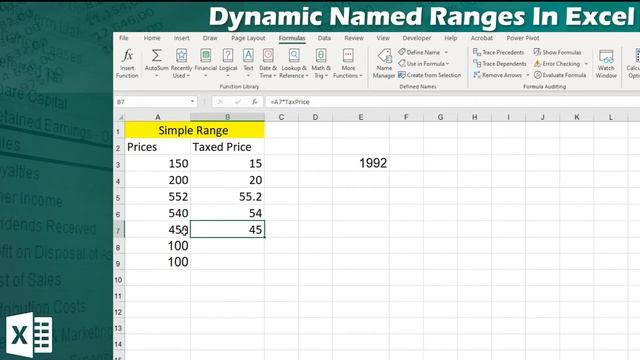Select cell A3 with value 150

coord(158,163)
